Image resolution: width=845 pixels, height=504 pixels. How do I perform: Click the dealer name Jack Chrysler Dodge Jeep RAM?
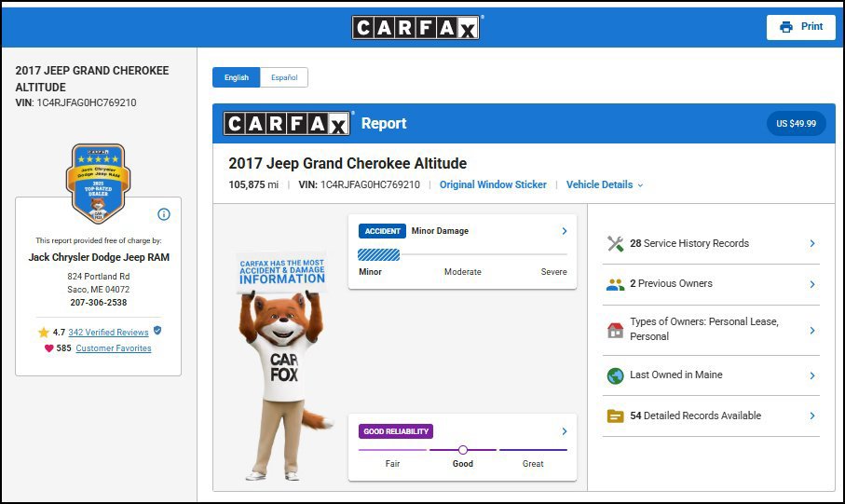(99, 258)
